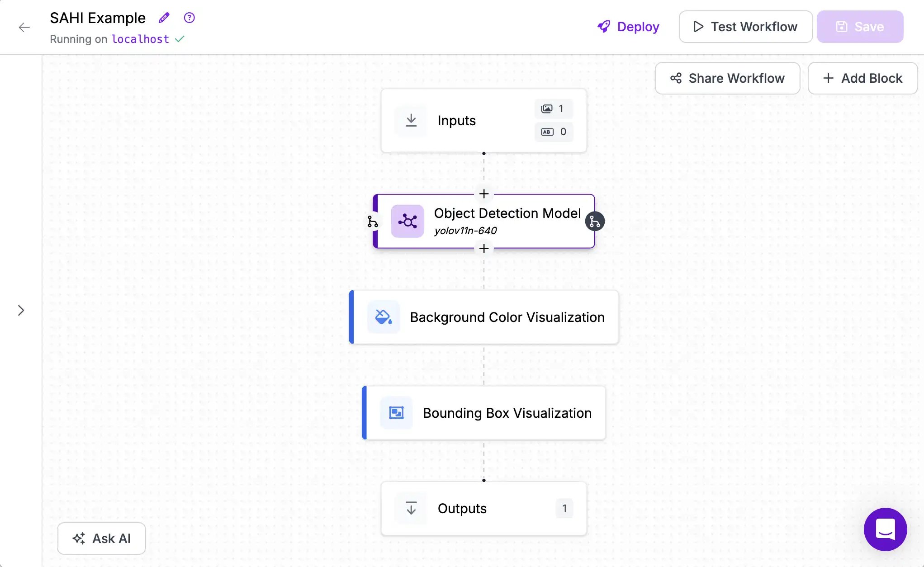Click the Deploy link
Image resolution: width=924 pixels, height=567 pixels.
point(628,27)
